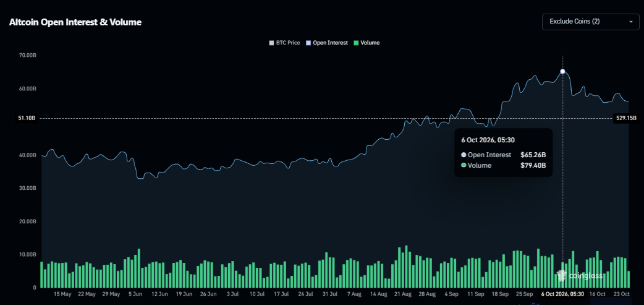644x305 pixels.
Task: Click the 70.00B y-axis label
Action: [28, 56]
